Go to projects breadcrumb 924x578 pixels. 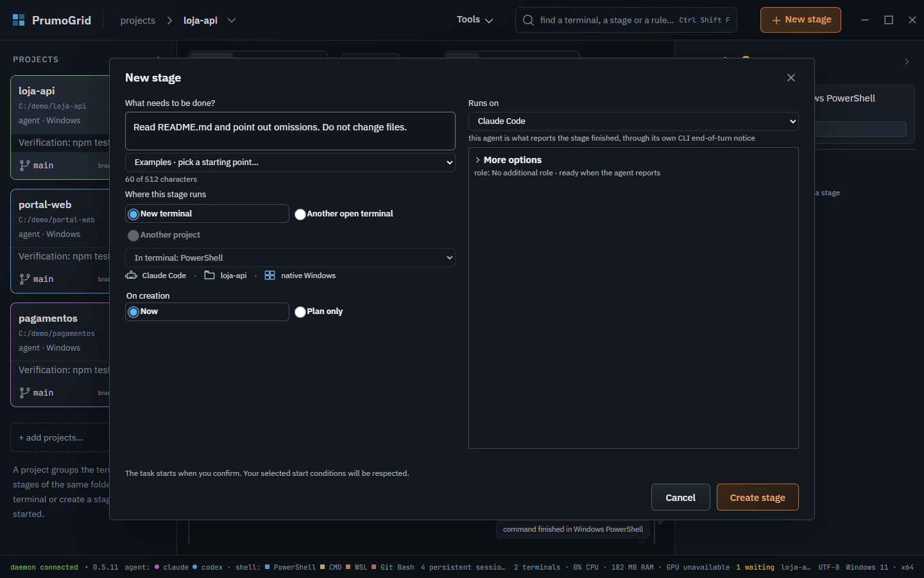coord(138,21)
